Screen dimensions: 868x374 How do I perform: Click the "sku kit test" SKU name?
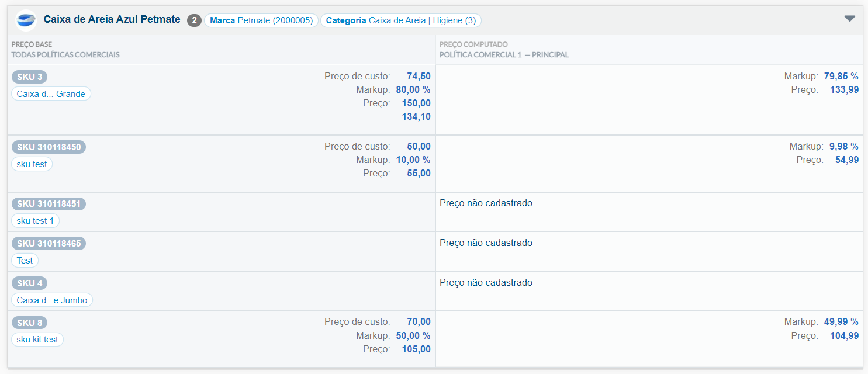37,340
